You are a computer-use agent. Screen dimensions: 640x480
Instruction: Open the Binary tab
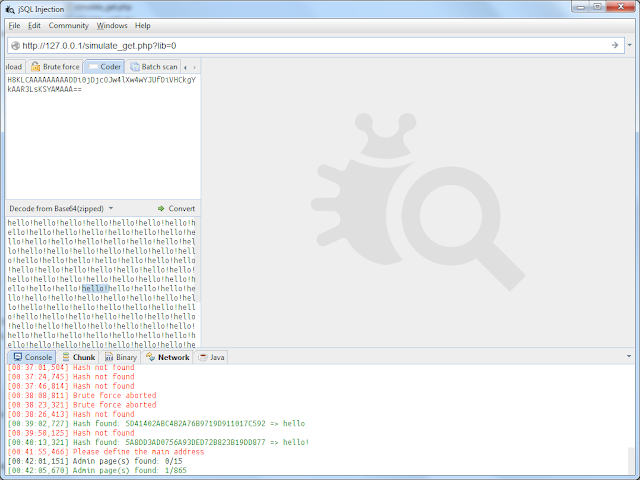[121, 357]
